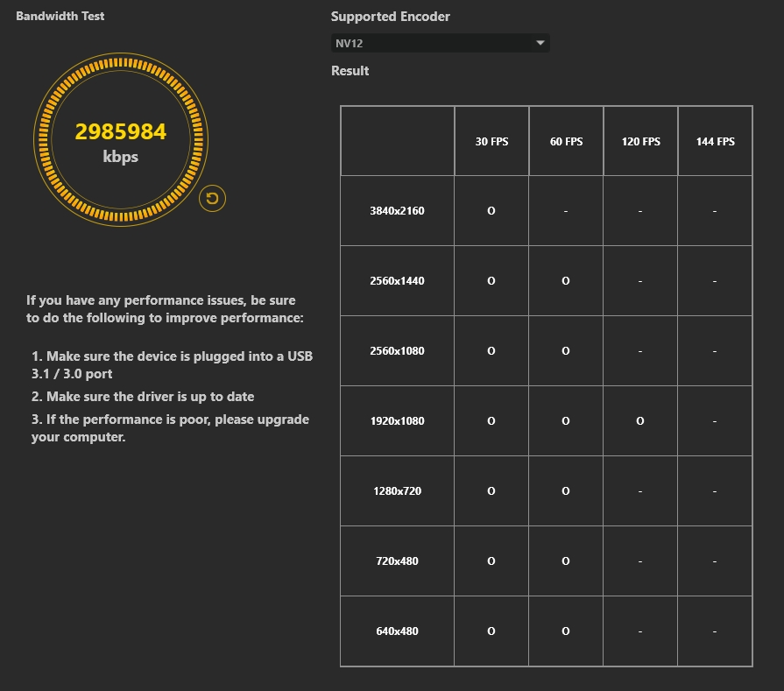Click the Bandwidth Test heading
The image size is (784, 691).
[x=60, y=16]
